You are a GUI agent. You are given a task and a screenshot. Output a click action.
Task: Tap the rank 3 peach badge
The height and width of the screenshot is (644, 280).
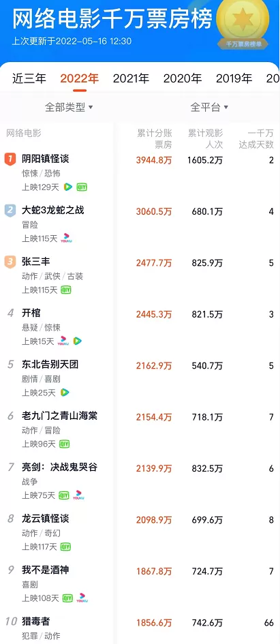[x=10, y=262]
